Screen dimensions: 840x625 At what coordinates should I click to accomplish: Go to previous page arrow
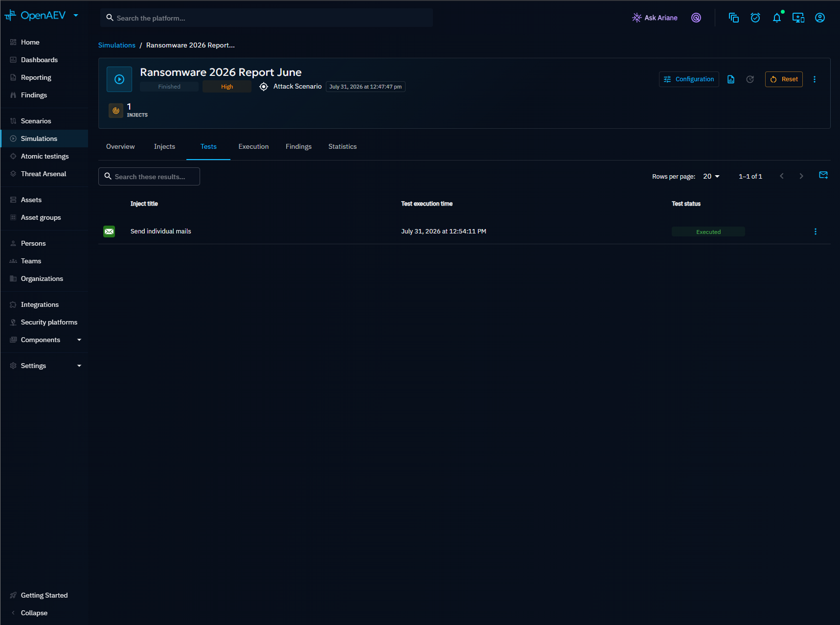pyautogui.click(x=782, y=176)
